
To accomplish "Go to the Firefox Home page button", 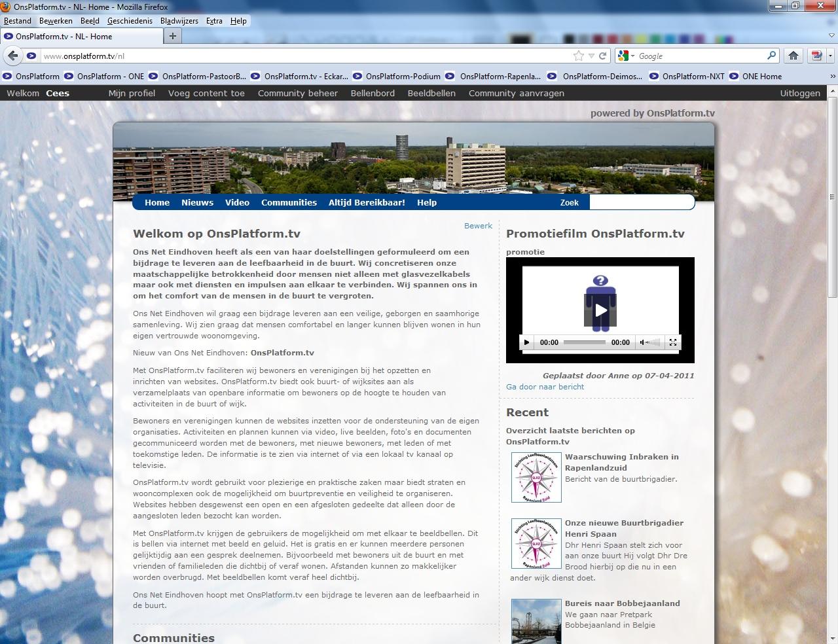I will point(793,56).
